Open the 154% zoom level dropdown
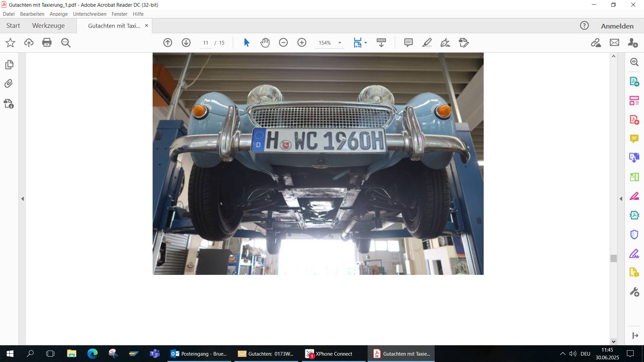The width and height of the screenshot is (644, 362). (340, 43)
